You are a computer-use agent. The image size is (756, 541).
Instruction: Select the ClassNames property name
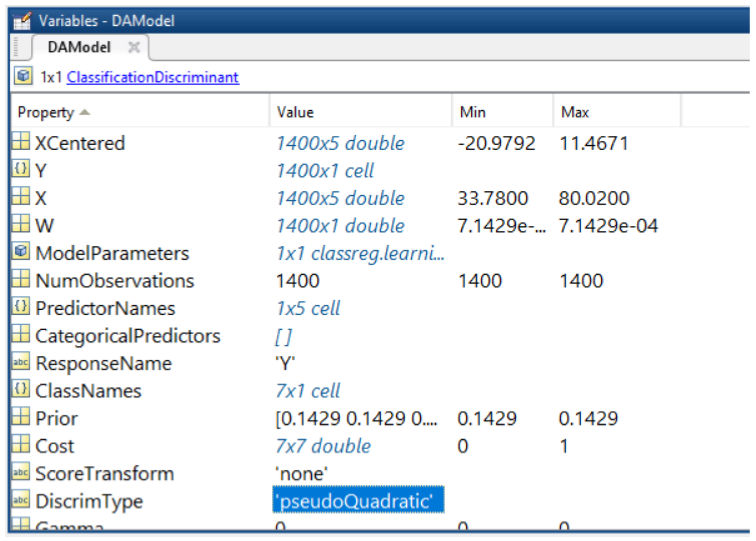pyautogui.click(x=88, y=391)
